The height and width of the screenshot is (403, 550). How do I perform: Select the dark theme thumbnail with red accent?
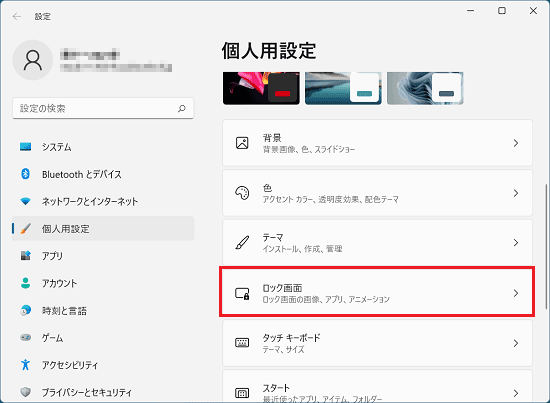point(261,88)
